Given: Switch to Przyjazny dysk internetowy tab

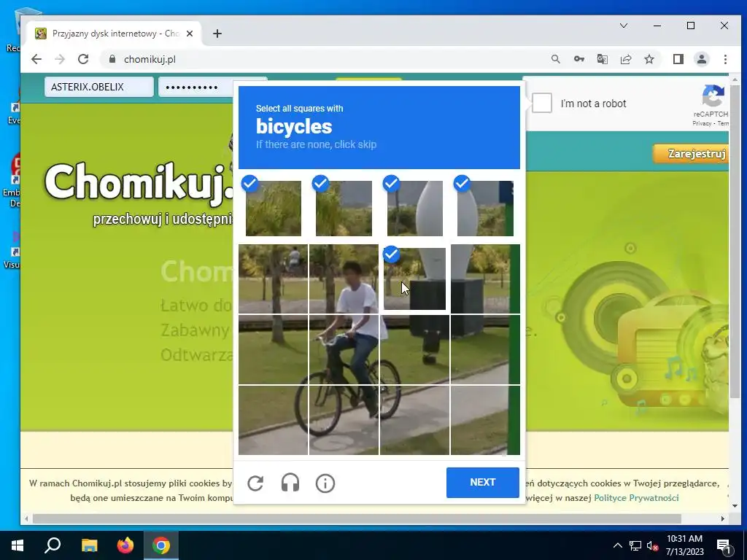Looking at the screenshot, I should pyautogui.click(x=115, y=34).
